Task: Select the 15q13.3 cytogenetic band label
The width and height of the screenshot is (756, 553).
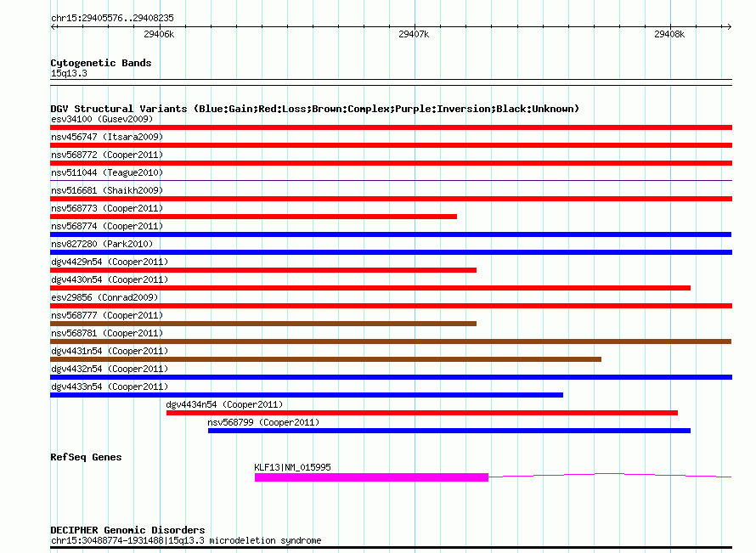Action: 69,73
